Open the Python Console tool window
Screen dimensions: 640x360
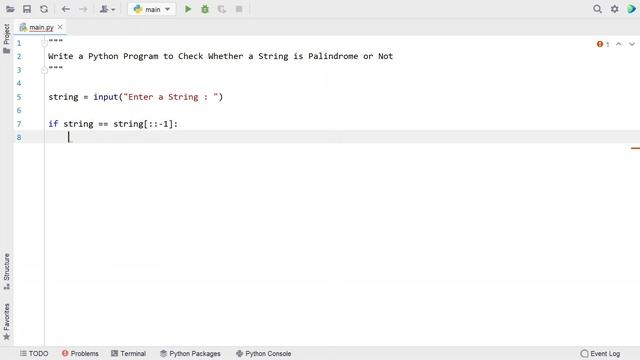click(264, 353)
